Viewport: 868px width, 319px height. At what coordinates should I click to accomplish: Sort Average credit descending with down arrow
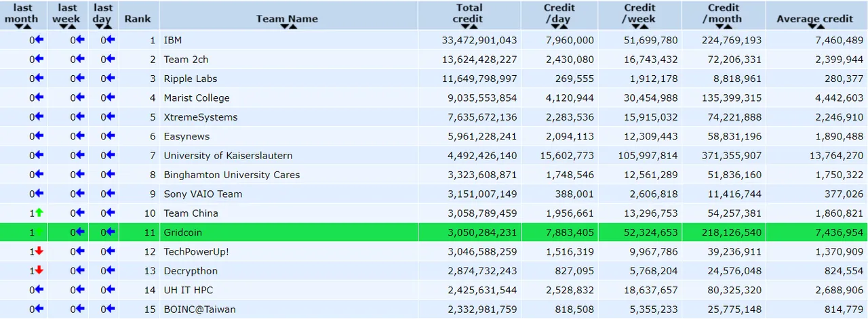(x=812, y=26)
